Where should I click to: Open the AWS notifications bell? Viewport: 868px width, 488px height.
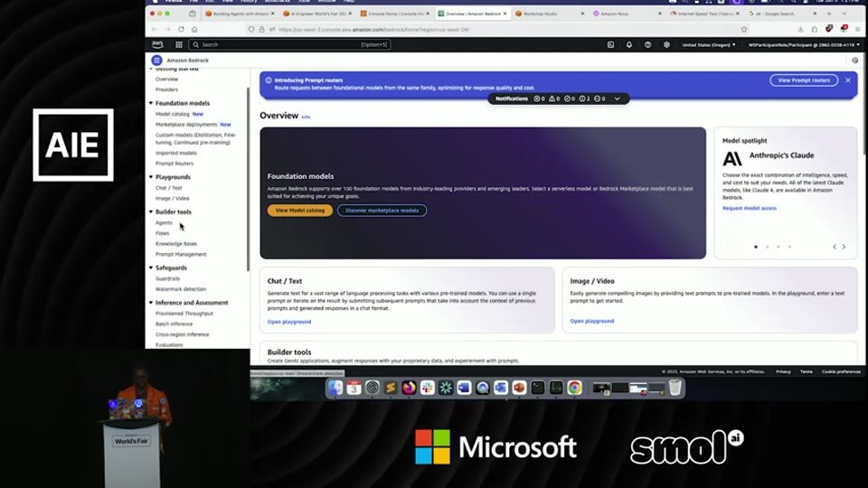click(x=629, y=45)
